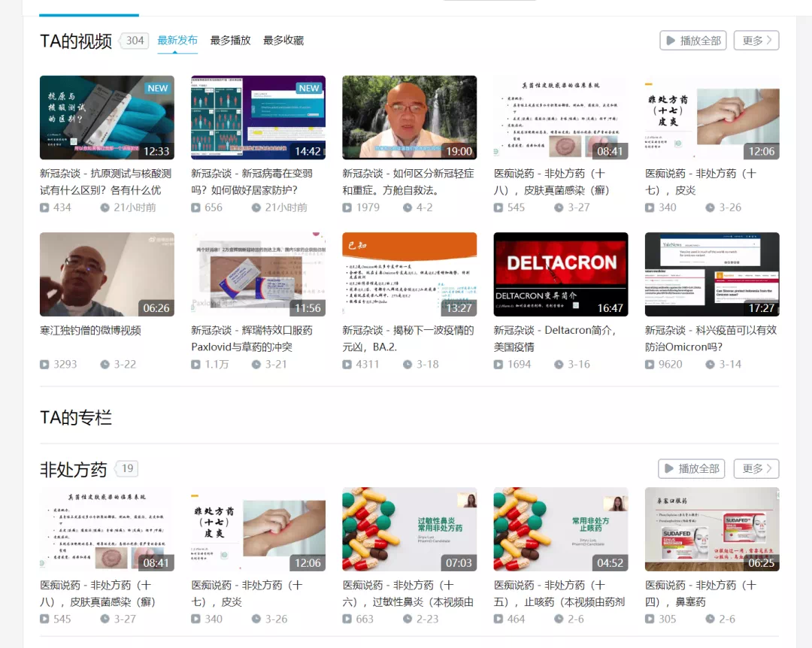Viewport: 812px width, 648px height.
Task: Click title 寒江独钓僧的微博视频
Action: (x=90, y=330)
